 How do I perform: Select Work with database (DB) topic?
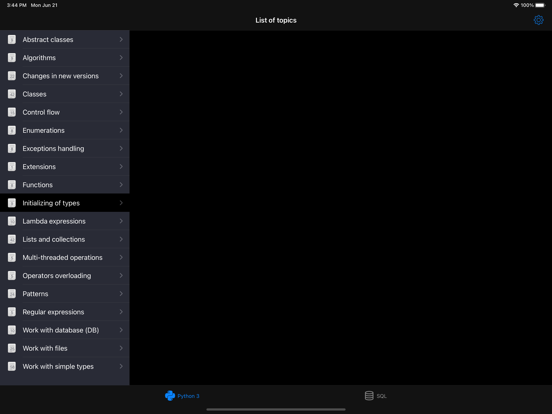(x=65, y=330)
